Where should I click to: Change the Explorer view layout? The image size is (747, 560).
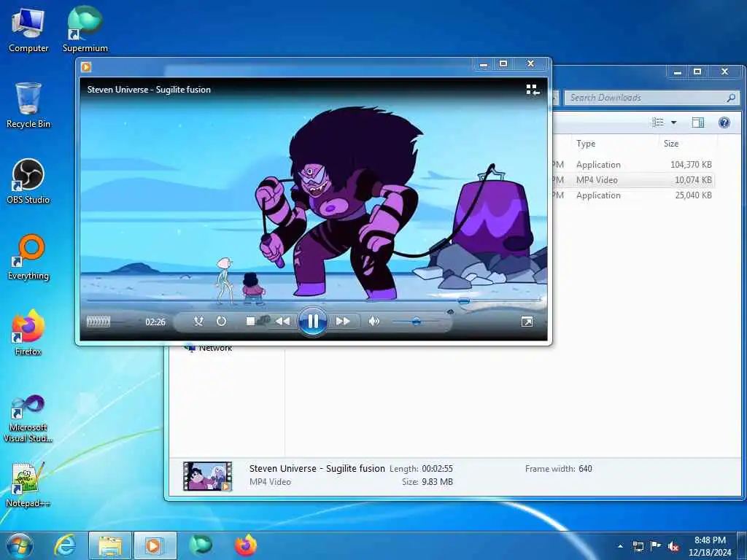click(658, 122)
